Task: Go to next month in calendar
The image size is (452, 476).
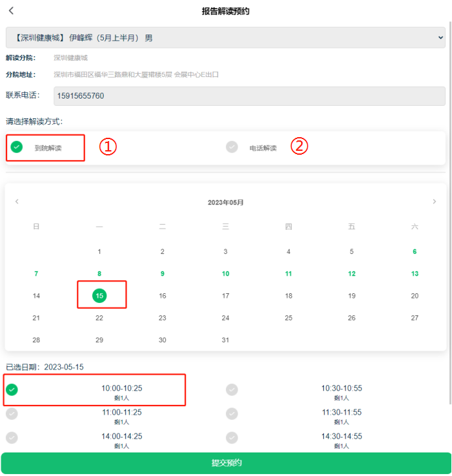Action: (434, 202)
